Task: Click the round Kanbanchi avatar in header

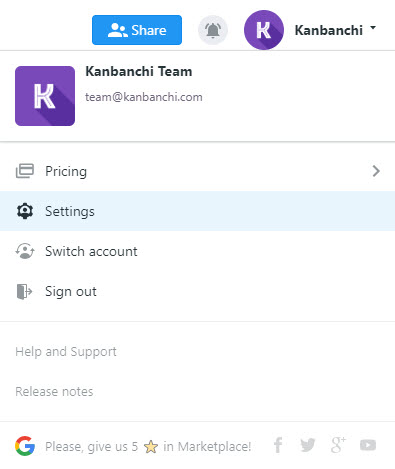Action: tap(264, 30)
